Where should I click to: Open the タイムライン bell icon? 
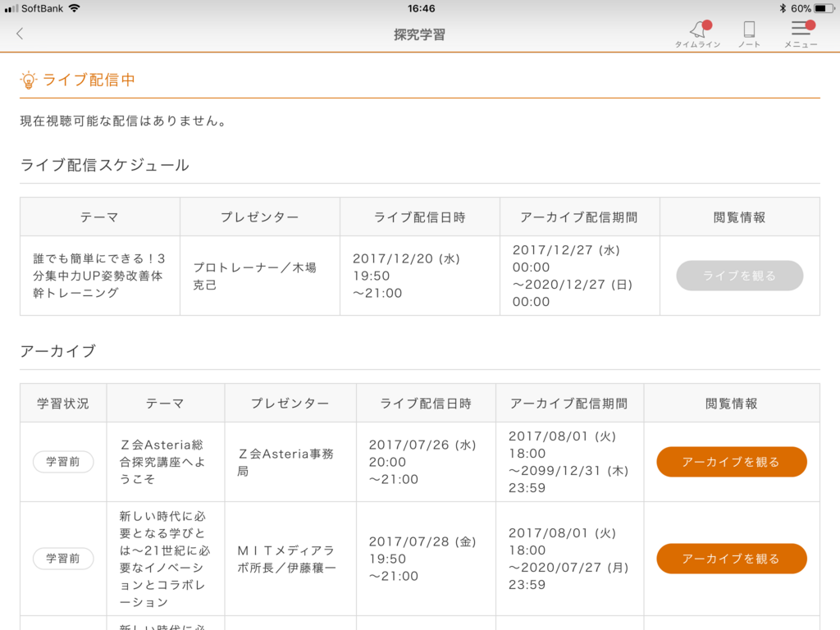click(697, 34)
